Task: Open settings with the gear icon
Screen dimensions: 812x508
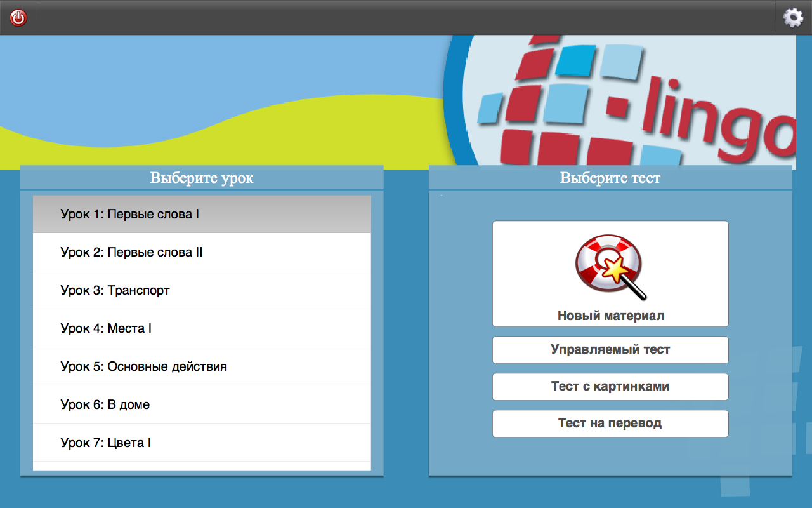Action: click(793, 18)
